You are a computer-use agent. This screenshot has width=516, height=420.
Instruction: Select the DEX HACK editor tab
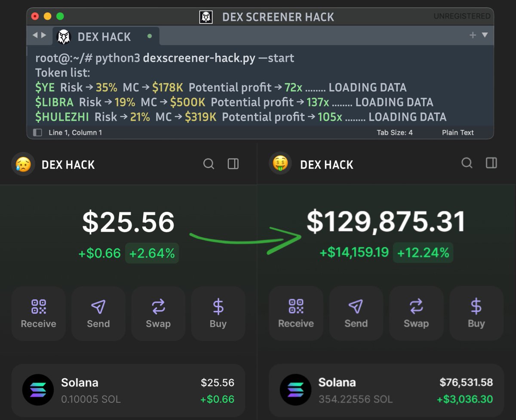pos(106,37)
